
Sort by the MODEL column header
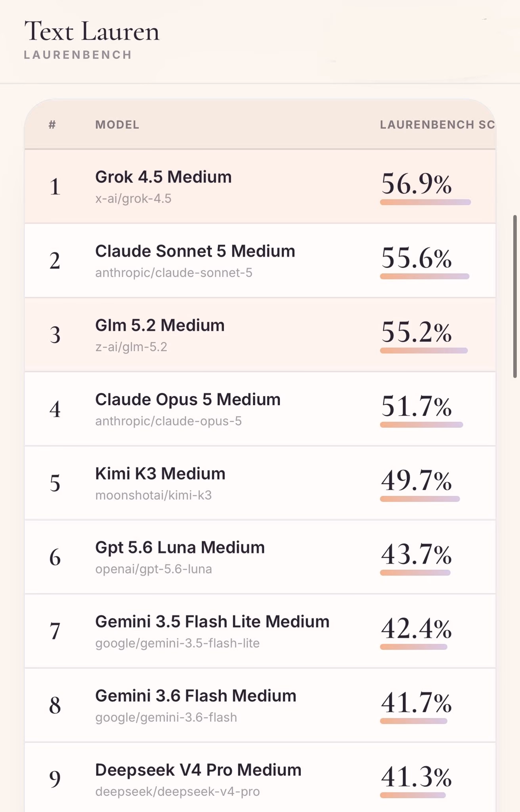(117, 125)
